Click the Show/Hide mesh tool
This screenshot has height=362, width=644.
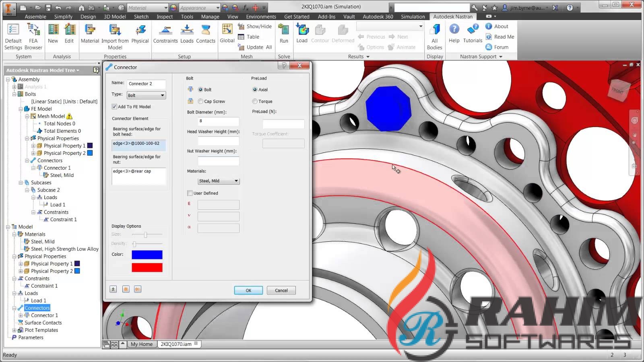[x=255, y=26]
